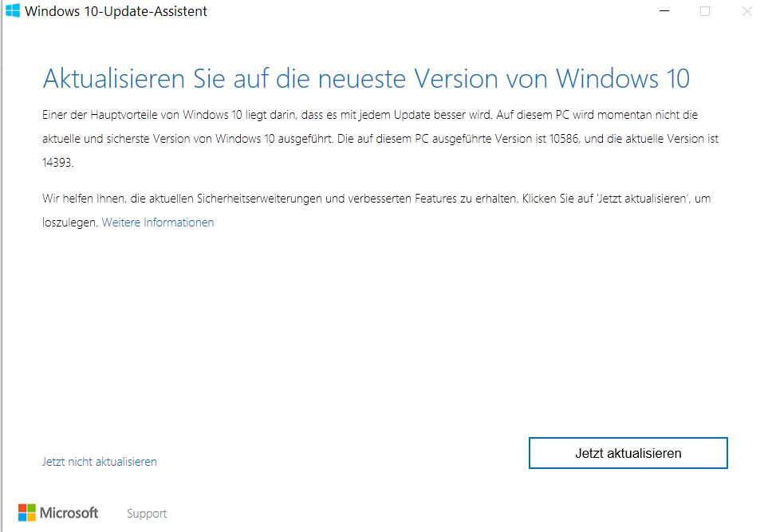
Task: Click the Windows logo in the title bar
Action: [x=13, y=12]
